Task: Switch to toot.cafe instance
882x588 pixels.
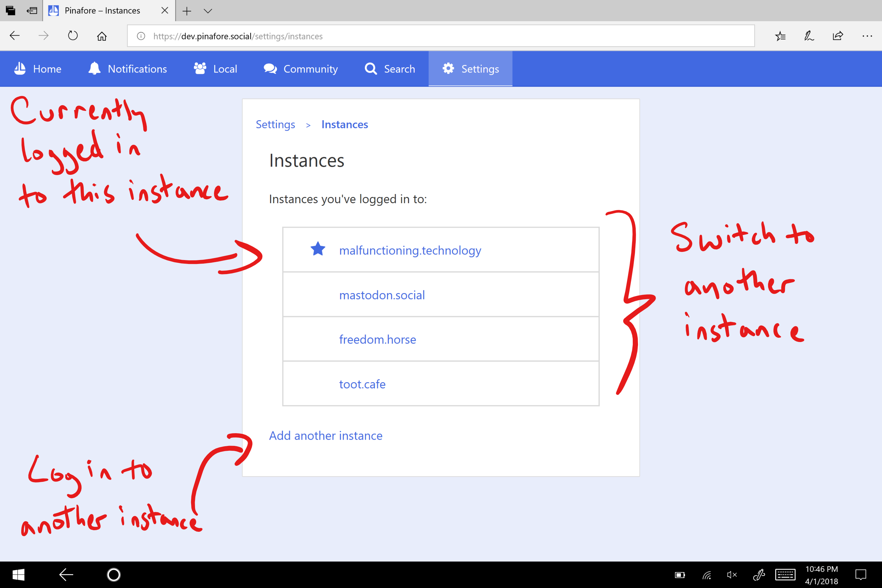Action: [x=362, y=384]
